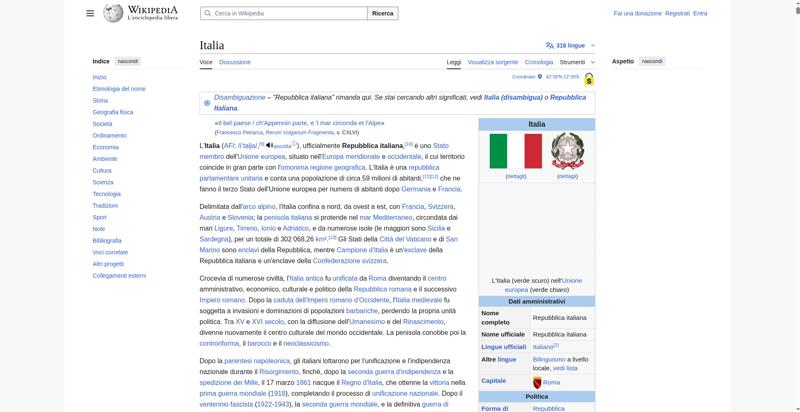The height and width of the screenshot is (412, 800).
Task: Click the coordinates globe icon
Action: click(x=541, y=76)
